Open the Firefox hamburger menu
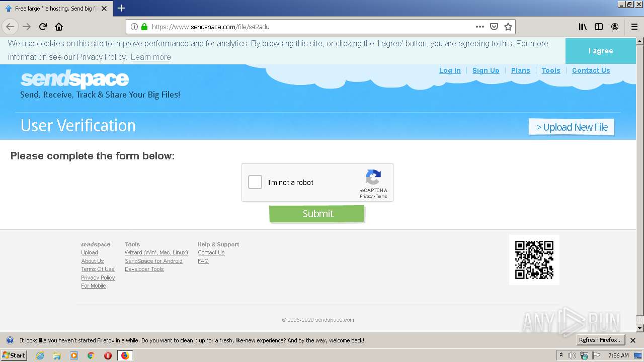 point(634,27)
